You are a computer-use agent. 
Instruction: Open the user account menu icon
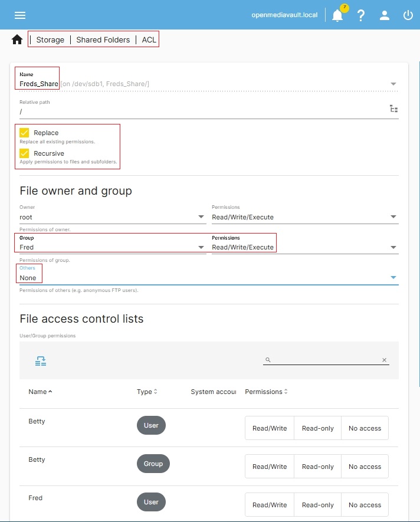(x=385, y=15)
